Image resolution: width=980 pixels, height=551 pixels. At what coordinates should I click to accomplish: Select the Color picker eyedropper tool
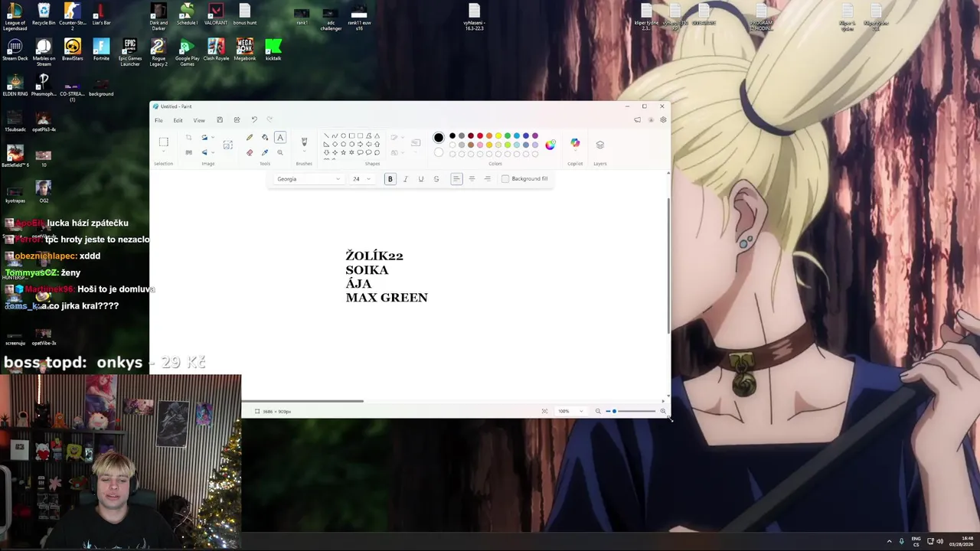(x=265, y=152)
